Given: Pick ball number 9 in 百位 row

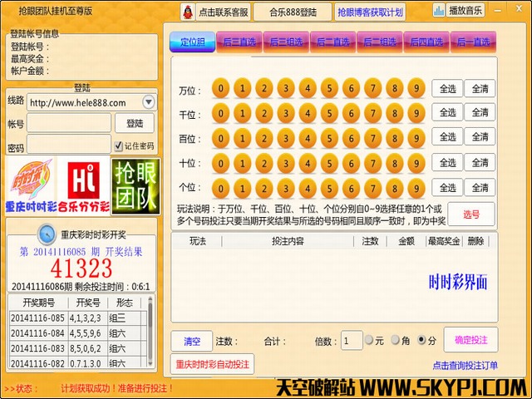Looking at the screenshot, I should tap(416, 137).
